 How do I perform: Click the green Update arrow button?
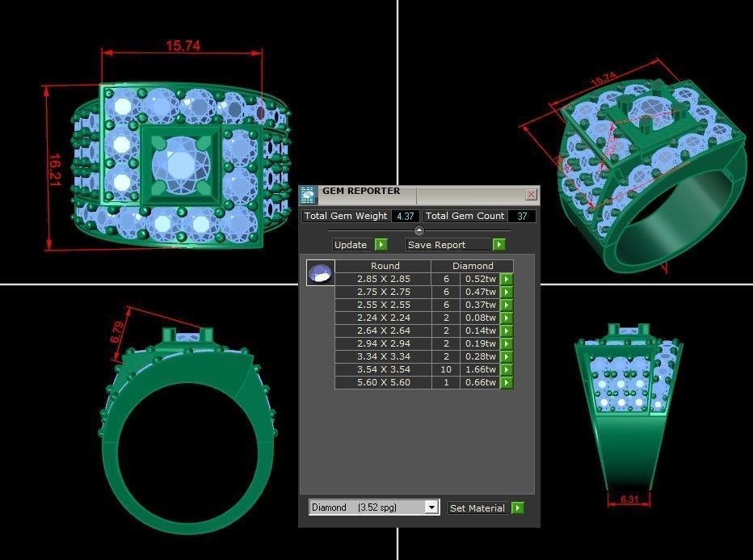click(x=381, y=245)
